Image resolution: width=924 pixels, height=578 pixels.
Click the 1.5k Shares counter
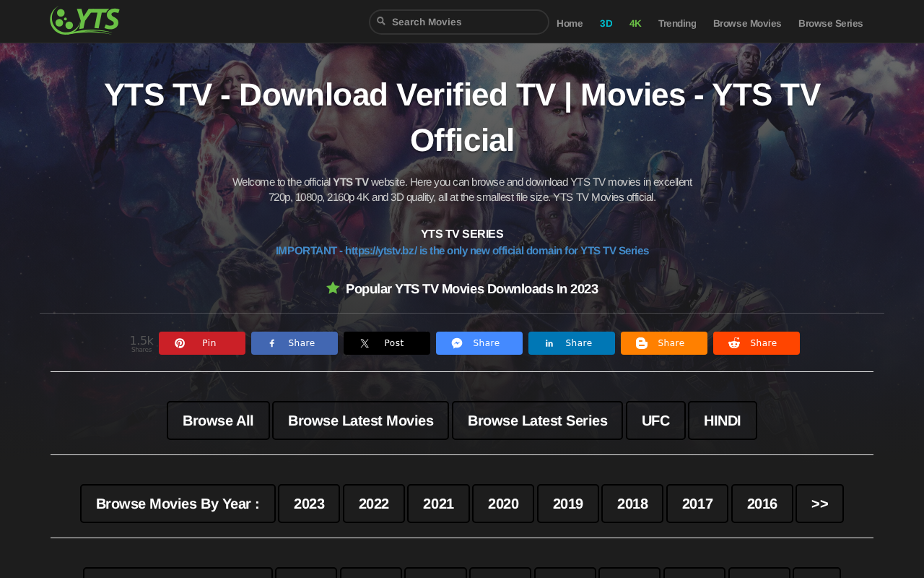tap(141, 343)
